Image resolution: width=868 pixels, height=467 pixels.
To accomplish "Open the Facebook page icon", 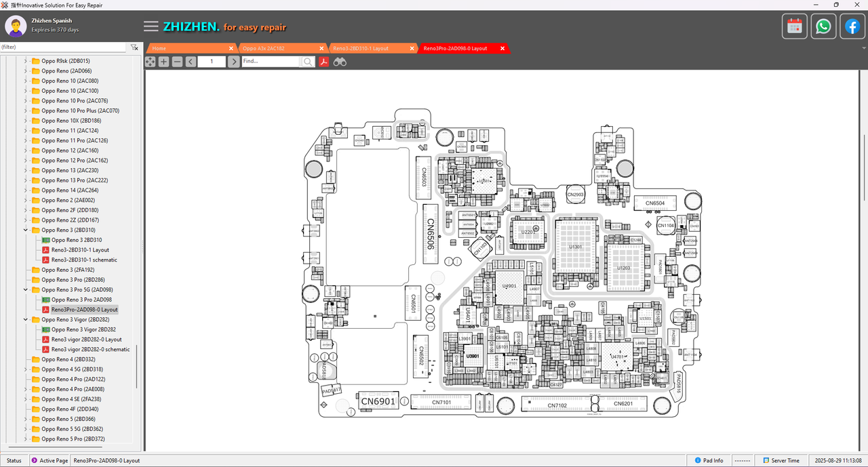I will coord(852,26).
